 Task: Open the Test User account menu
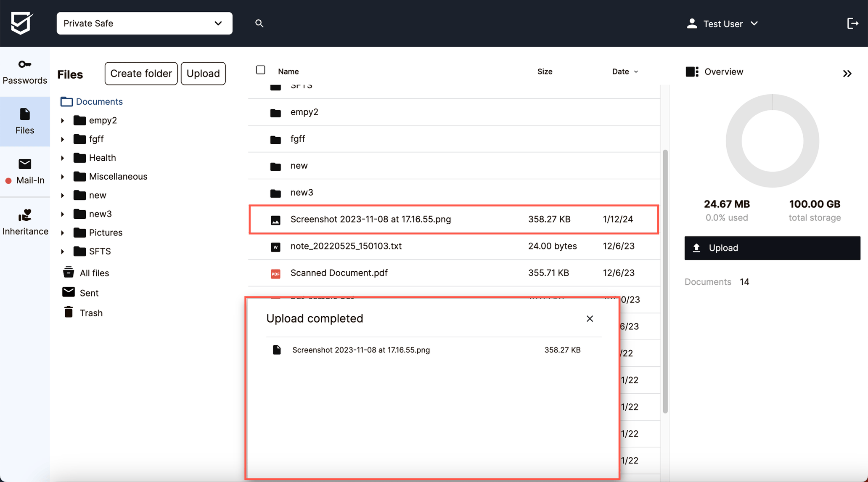click(x=722, y=24)
